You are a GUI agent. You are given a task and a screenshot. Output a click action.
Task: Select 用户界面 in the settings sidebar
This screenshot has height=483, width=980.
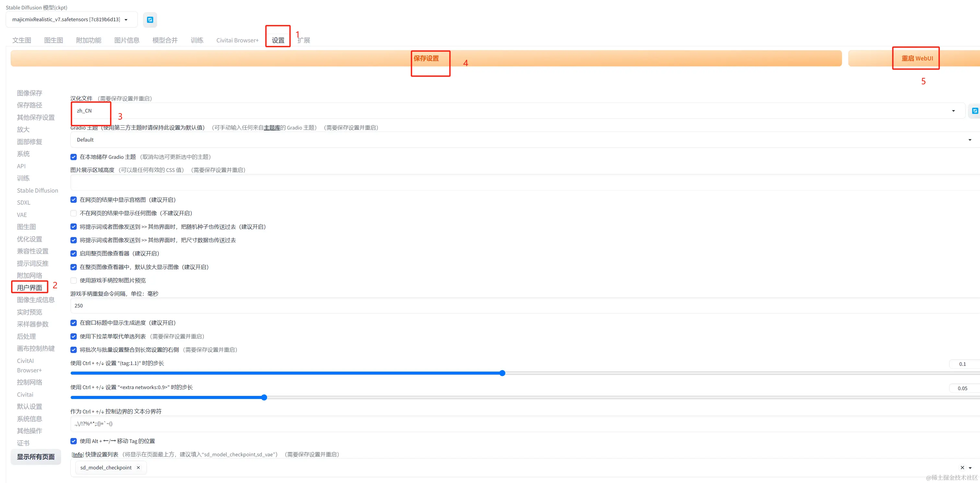click(x=29, y=287)
